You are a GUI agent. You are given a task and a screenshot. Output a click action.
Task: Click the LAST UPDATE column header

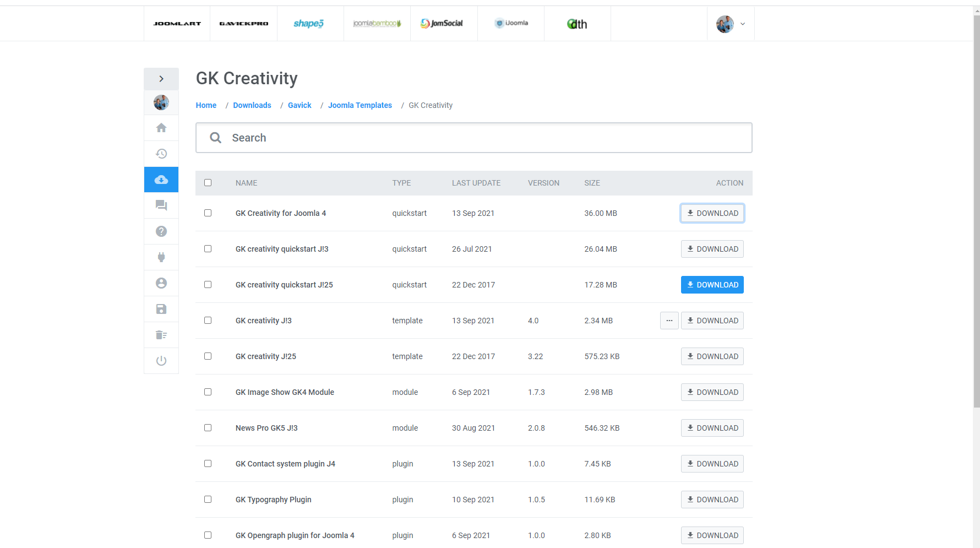tap(476, 183)
